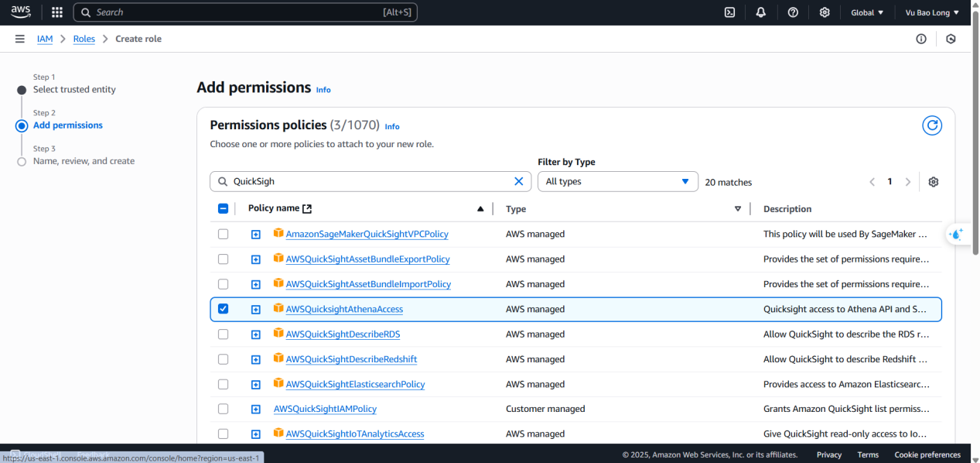Image resolution: width=980 pixels, height=463 pixels.
Task: Open Vu Bao Long account menu
Action: [932, 12]
